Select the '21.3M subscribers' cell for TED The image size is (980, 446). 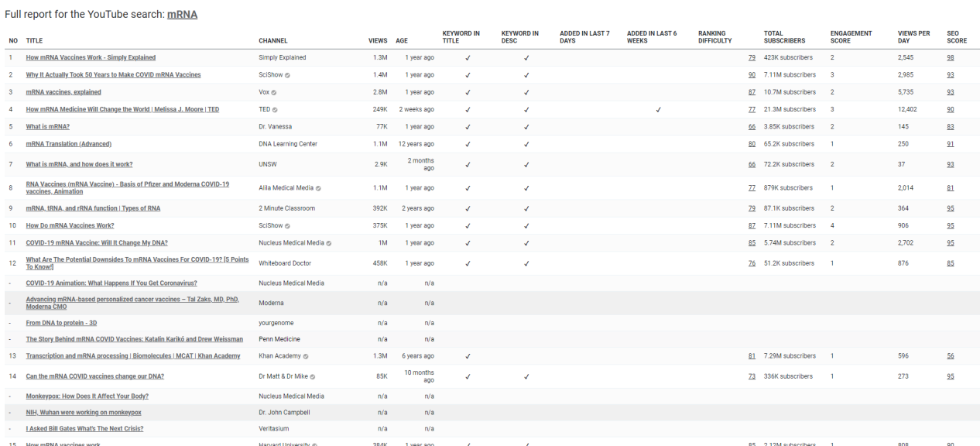[x=790, y=109]
